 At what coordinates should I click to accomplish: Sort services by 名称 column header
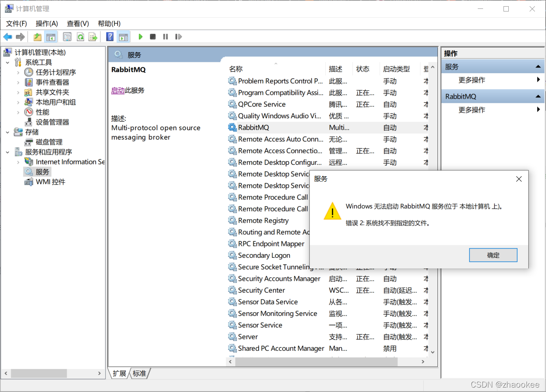click(236, 69)
